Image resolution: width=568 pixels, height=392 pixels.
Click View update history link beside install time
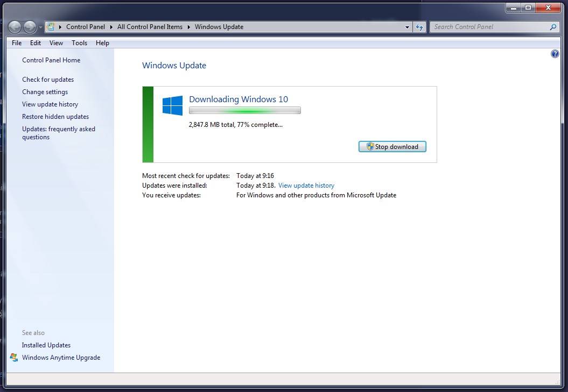306,186
